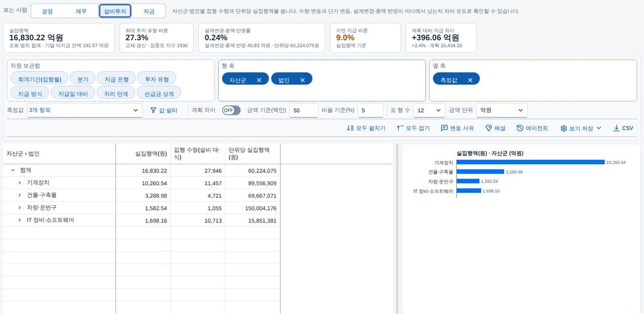Viewport: 644px width, 314px height.
Task: Click the 150,004,176 unit cost cell
Action: (x=253, y=208)
